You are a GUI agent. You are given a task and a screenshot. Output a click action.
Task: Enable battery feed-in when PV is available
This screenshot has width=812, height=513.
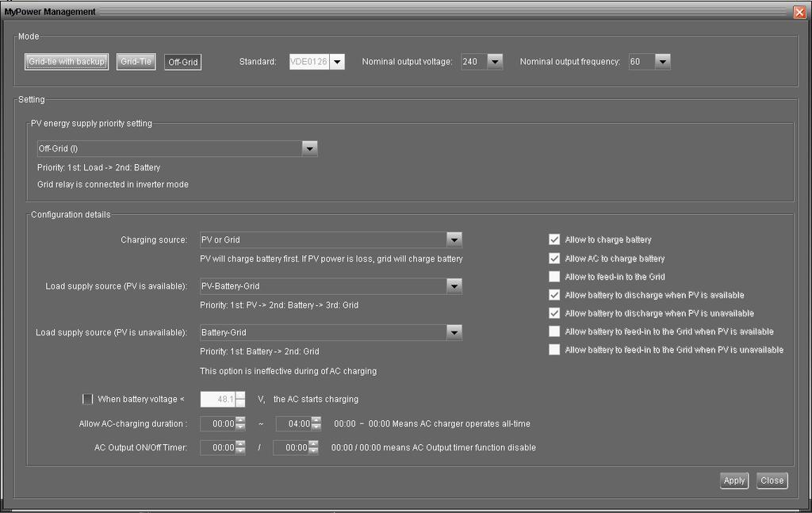554,331
